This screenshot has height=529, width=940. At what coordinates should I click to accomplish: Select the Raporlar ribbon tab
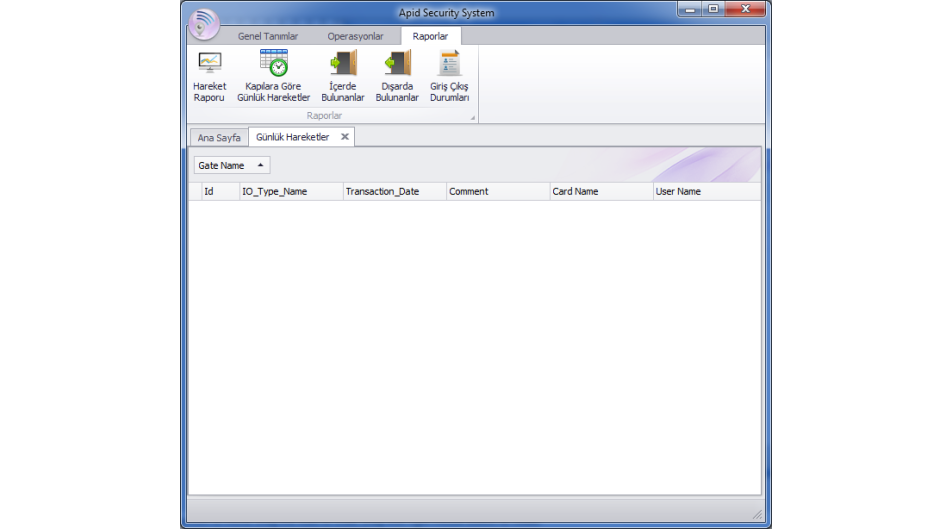click(430, 36)
